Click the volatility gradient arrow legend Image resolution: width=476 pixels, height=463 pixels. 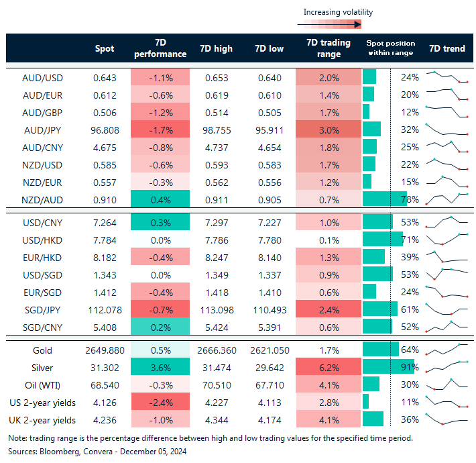click(329, 24)
